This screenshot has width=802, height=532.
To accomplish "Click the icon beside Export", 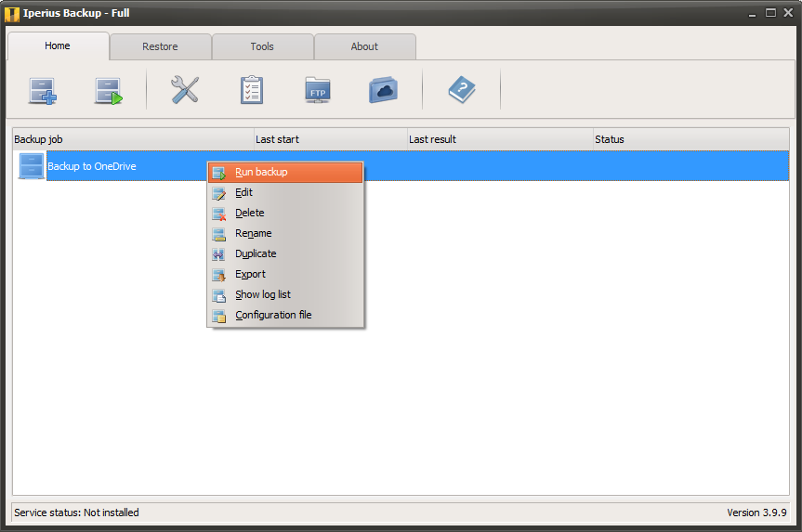I will (x=219, y=276).
